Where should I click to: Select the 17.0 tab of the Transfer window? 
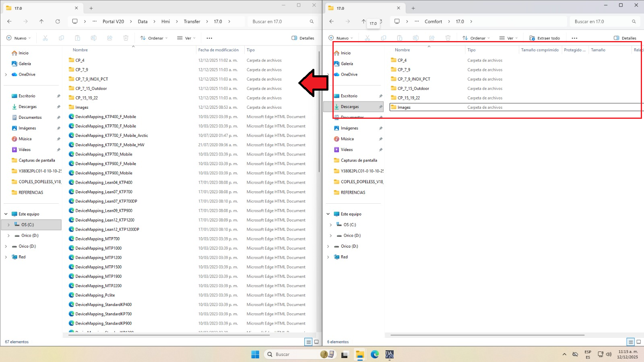[42, 8]
